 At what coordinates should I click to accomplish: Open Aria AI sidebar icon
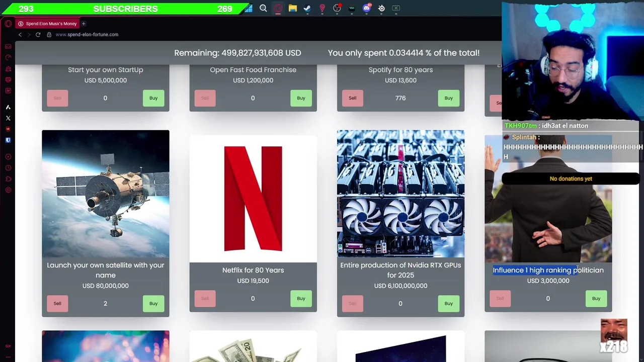click(x=8, y=107)
